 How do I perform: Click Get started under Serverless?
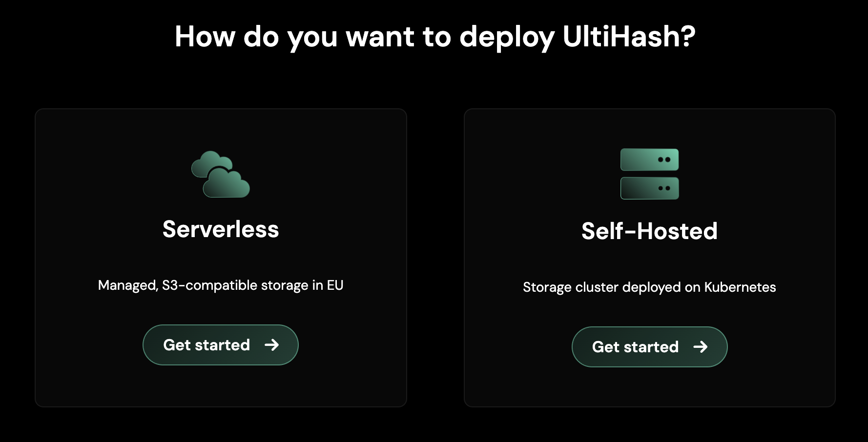click(221, 345)
